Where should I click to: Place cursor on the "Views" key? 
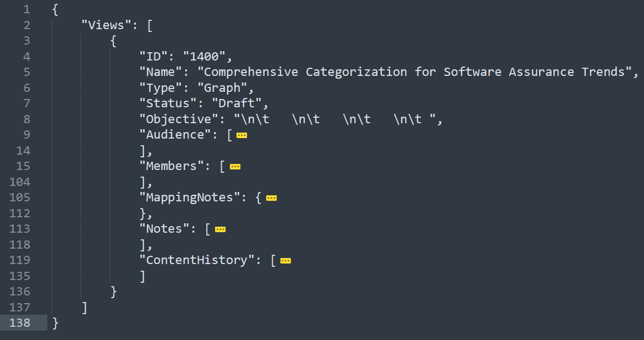[103, 25]
